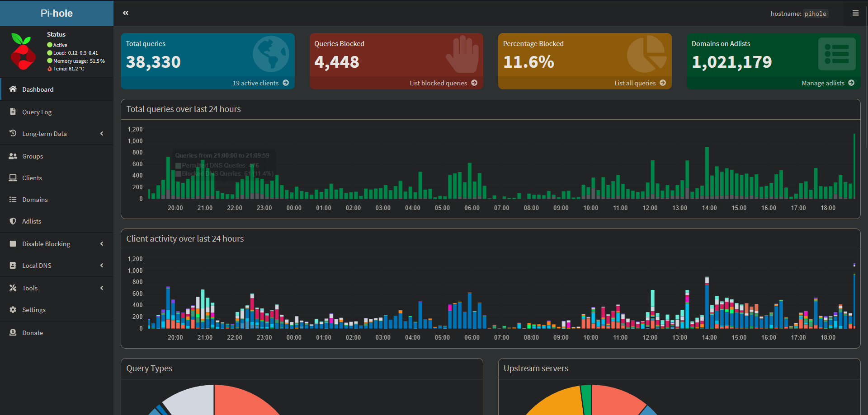Click the 11.6% percentage blocked value
This screenshot has width=868, height=415.
click(x=528, y=62)
